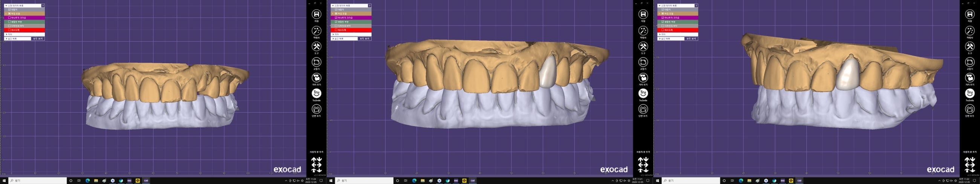Open Microsoft Edge from the left taskbar

click(x=87, y=181)
